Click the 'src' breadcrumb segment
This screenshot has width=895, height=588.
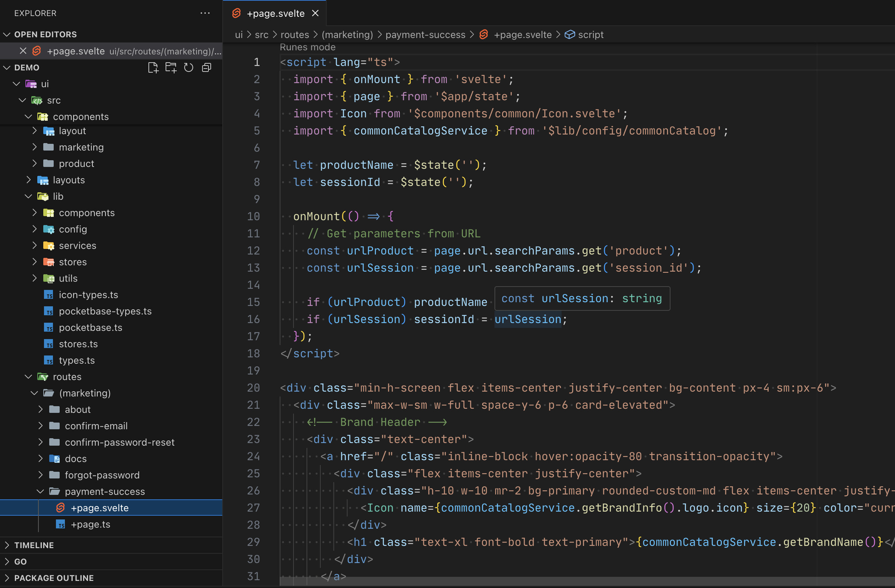tap(261, 35)
